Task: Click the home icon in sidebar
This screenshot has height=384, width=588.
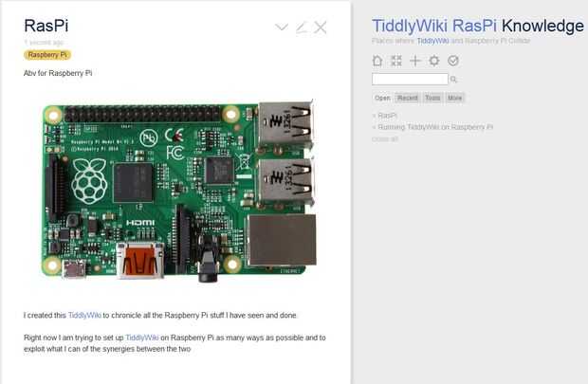Action: pyautogui.click(x=377, y=61)
